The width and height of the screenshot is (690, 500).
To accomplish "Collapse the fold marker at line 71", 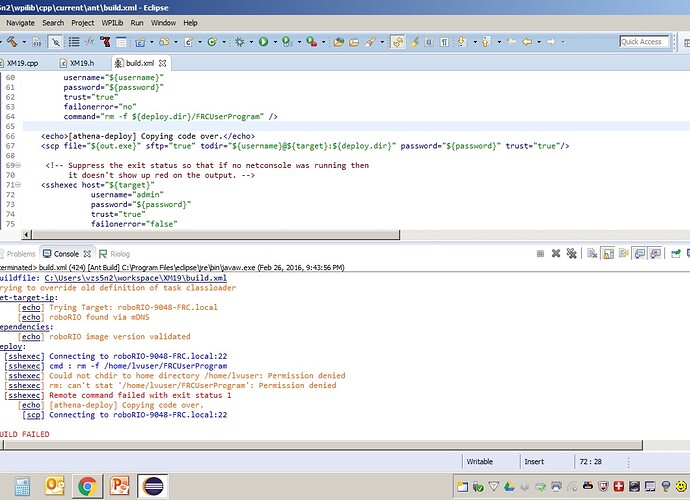I will [x=18, y=185].
